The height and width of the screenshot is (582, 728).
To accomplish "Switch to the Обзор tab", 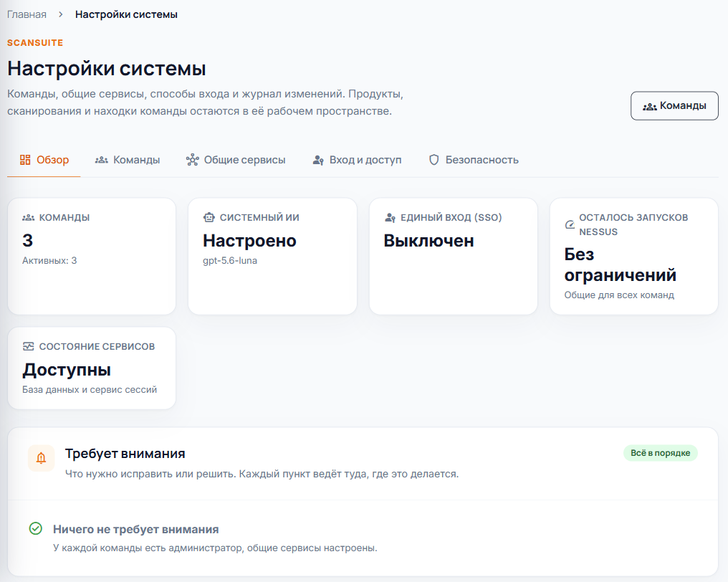I will (x=44, y=160).
